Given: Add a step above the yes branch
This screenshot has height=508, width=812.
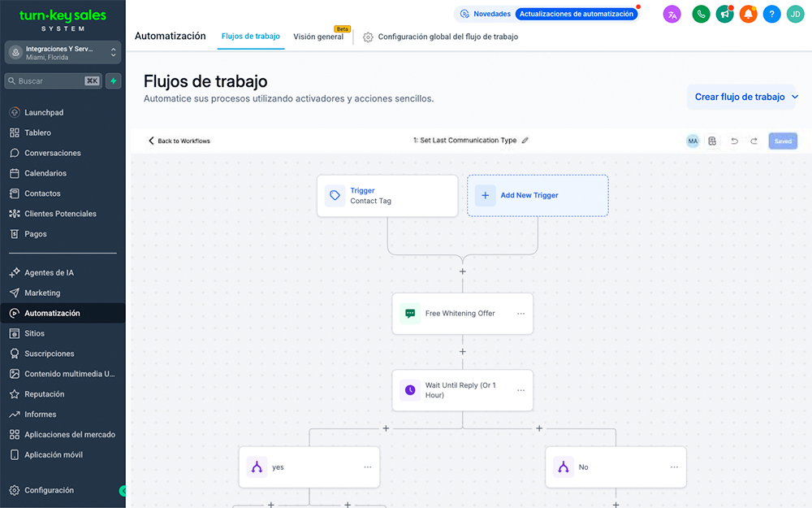Looking at the screenshot, I should (x=386, y=428).
